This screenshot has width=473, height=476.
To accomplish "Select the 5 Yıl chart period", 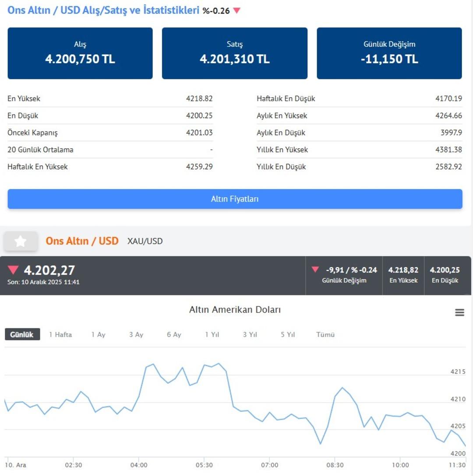I will 288,334.
